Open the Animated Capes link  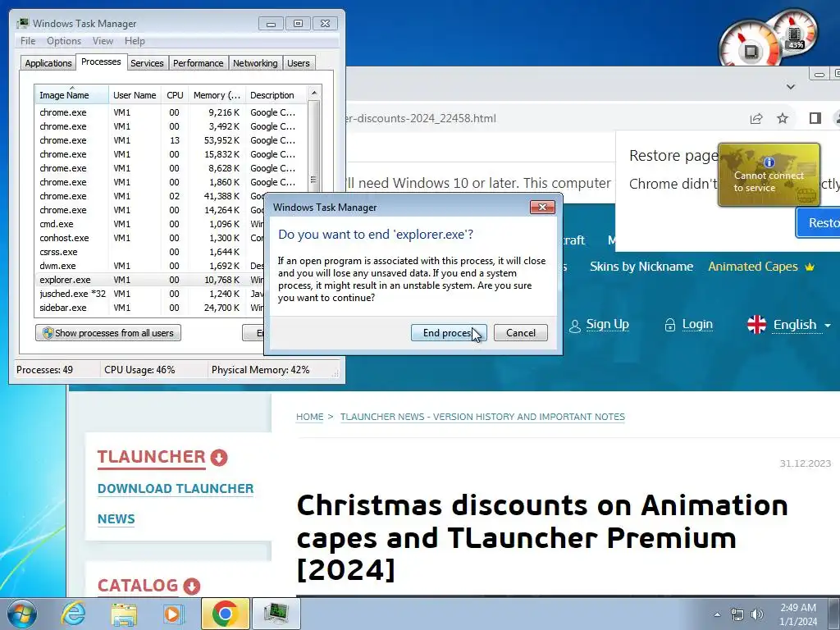click(753, 267)
